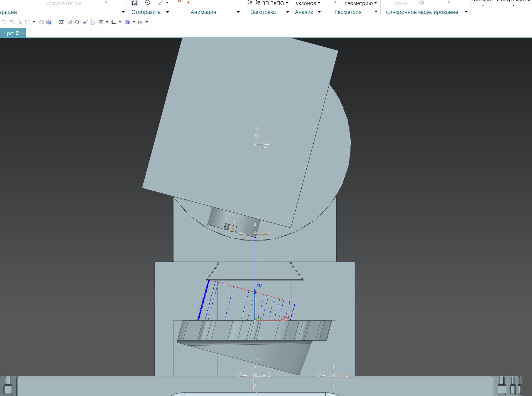
Task: Click the second flag icon beside 3D ЗвПО
Action: 258,3
